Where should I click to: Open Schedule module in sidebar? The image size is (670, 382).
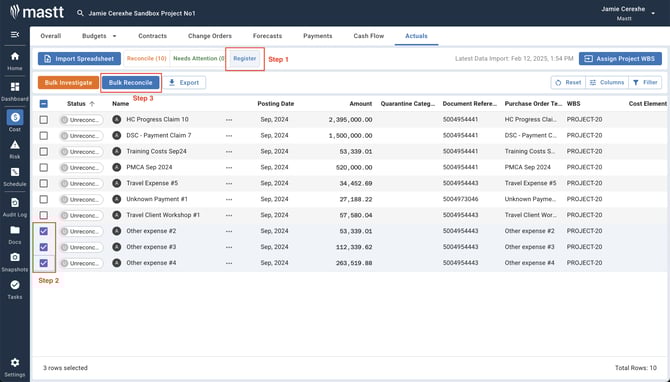click(15, 176)
